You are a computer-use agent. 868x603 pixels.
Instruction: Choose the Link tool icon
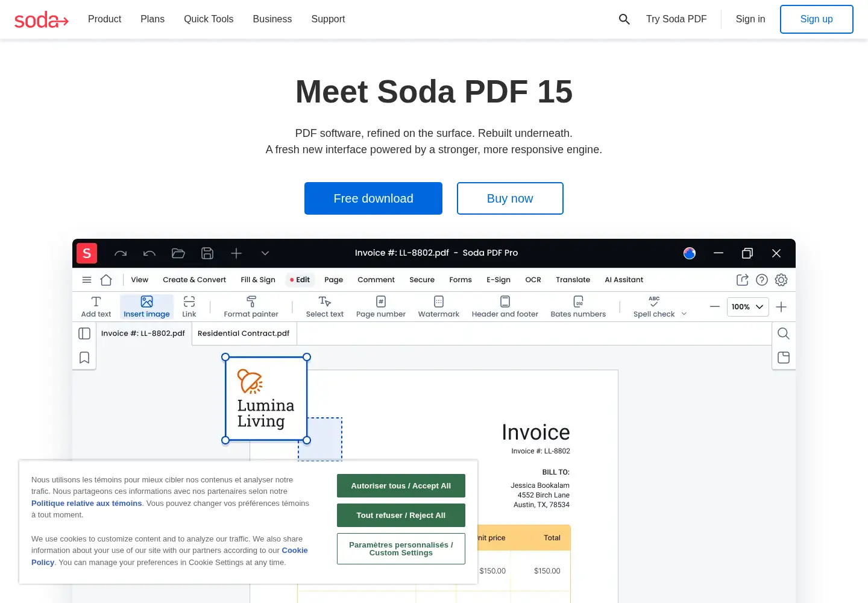pyautogui.click(x=189, y=307)
